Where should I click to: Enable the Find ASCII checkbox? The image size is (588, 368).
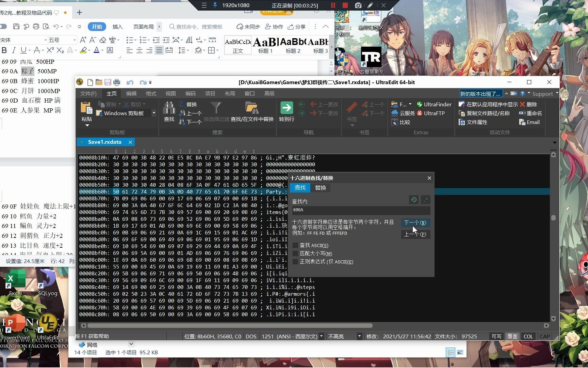[x=295, y=245]
